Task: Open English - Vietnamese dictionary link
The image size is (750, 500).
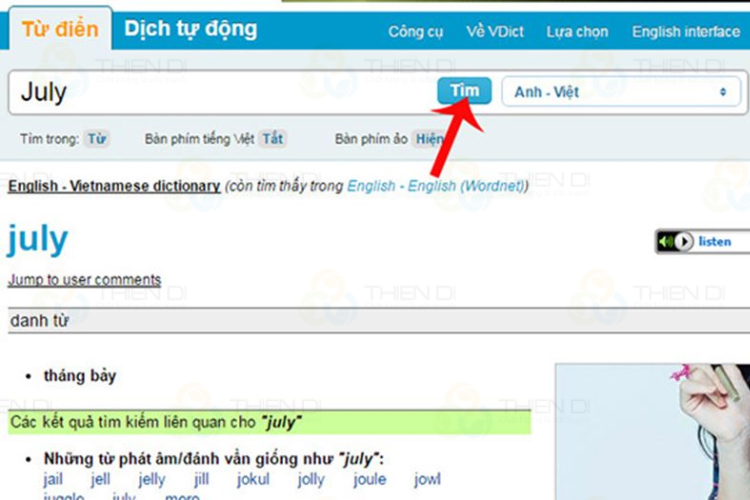Action: (113, 186)
